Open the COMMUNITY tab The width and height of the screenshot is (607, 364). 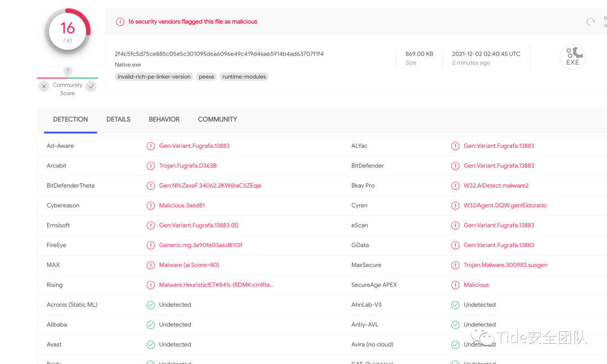pos(218,120)
